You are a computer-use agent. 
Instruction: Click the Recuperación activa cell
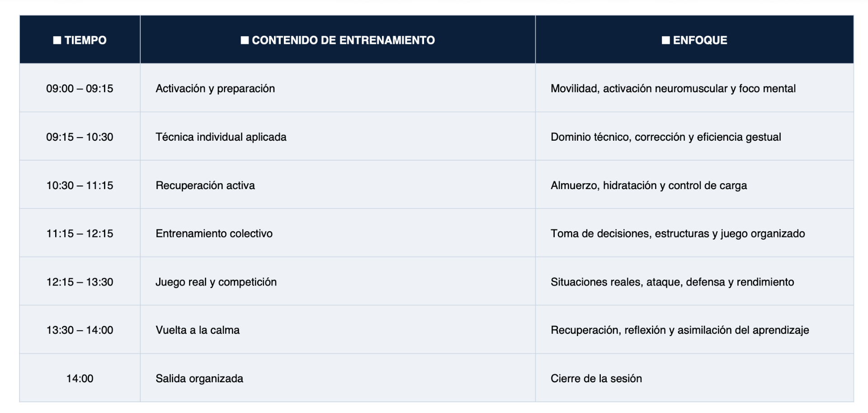(205, 185)
